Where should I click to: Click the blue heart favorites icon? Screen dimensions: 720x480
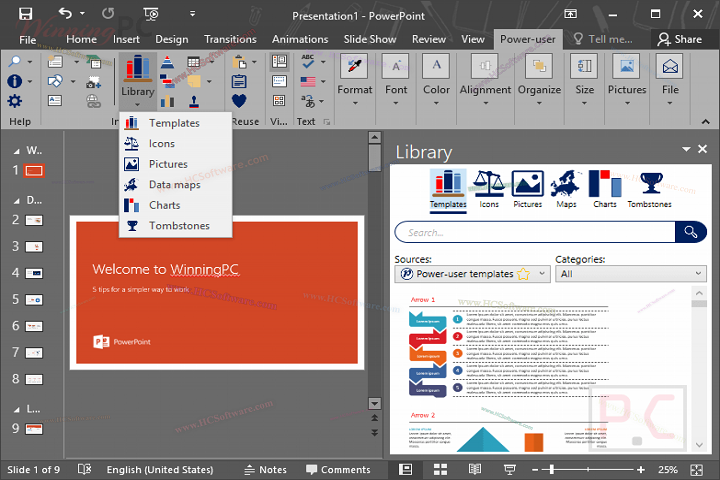point(239,101)
